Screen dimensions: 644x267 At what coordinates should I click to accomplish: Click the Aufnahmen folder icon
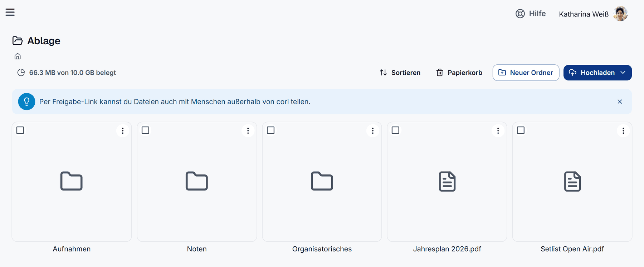[x=72, y=181]
